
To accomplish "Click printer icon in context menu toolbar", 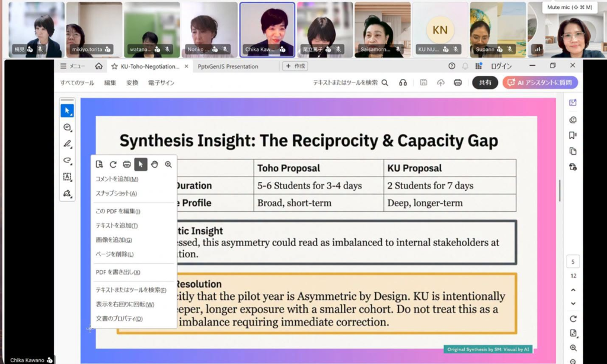I will point(127,164).
